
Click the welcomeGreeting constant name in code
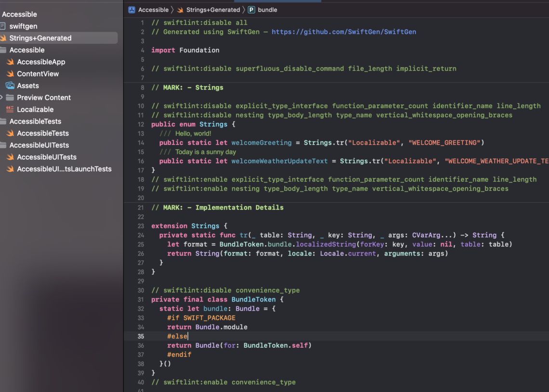pos(261,142)
